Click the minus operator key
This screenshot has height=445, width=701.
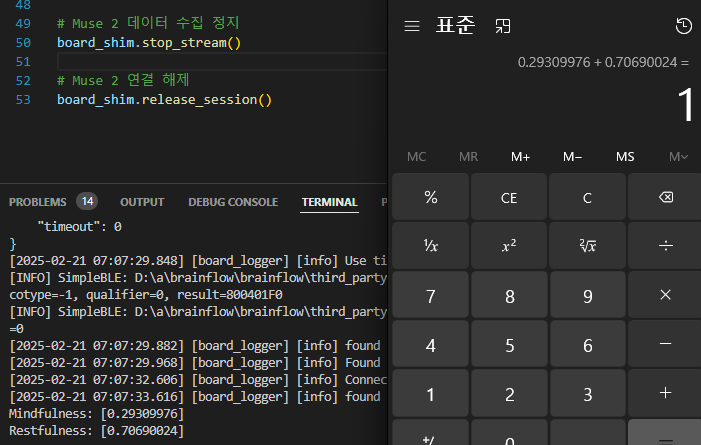[x=666, y=343]
